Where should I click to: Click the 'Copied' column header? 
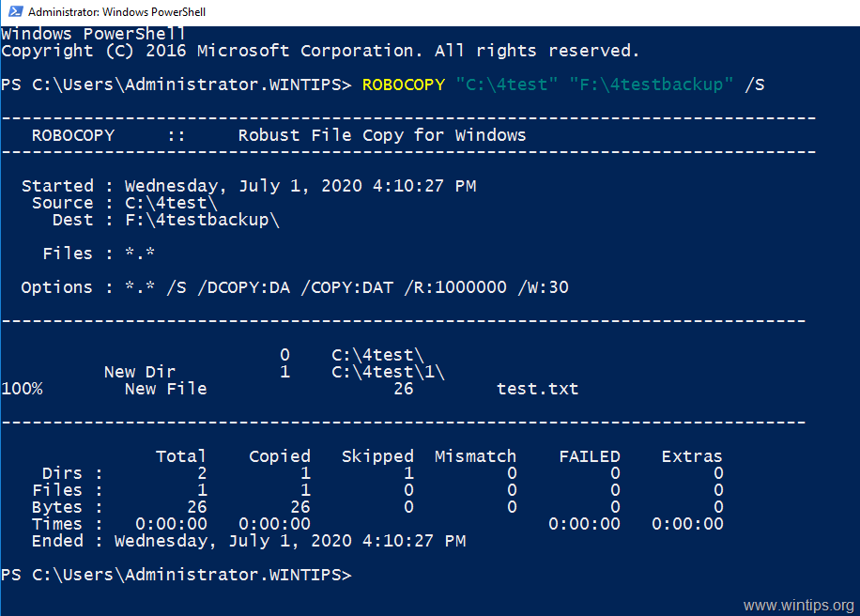pos(280,456)
